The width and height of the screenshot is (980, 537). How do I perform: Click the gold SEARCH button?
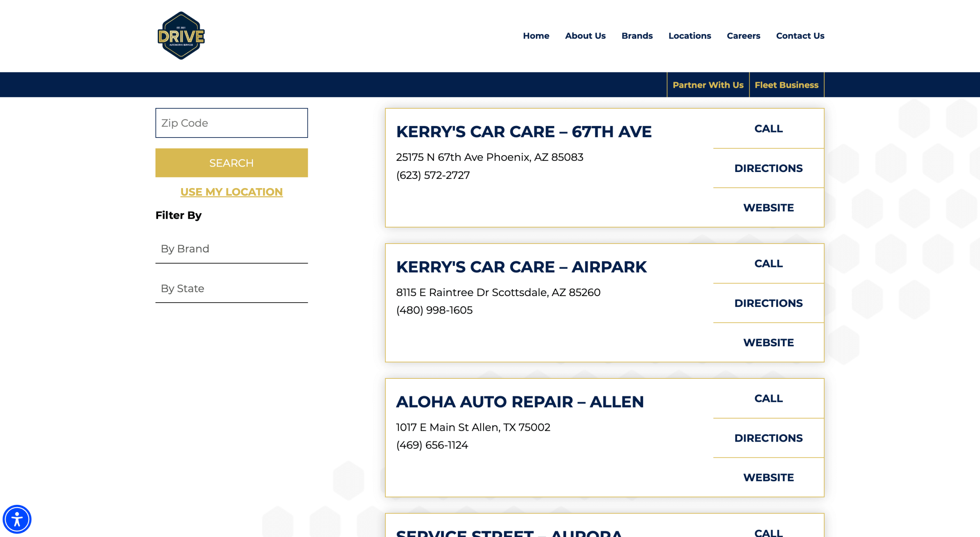coord(232,163)
